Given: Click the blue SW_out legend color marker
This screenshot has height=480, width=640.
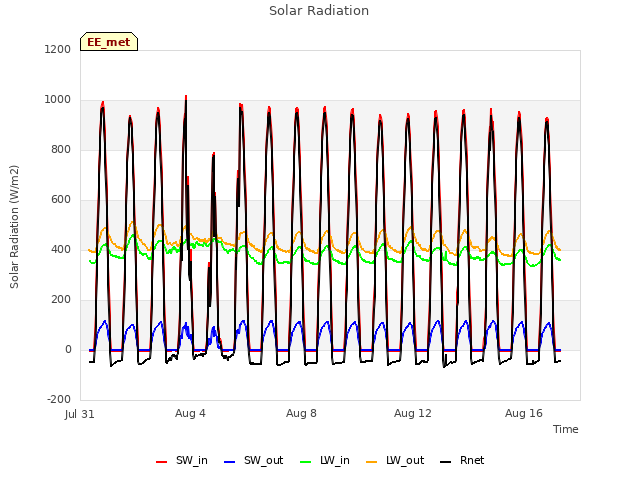Looking at the screenshot, I should coord(230,462).
